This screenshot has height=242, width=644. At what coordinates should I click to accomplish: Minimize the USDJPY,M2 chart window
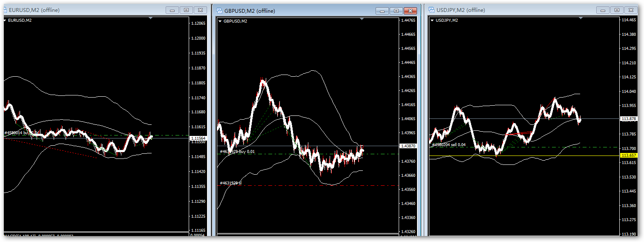pyautogui.click(x=603, y=10)
